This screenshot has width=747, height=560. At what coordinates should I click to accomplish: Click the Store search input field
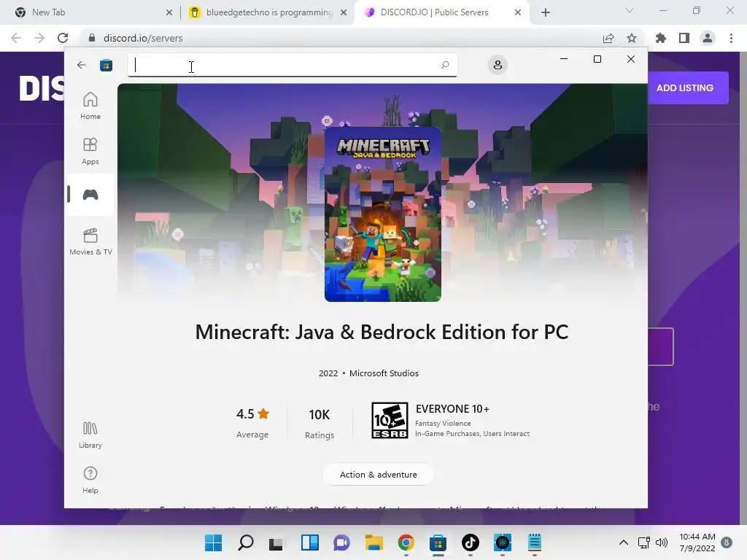coord(292,65)
